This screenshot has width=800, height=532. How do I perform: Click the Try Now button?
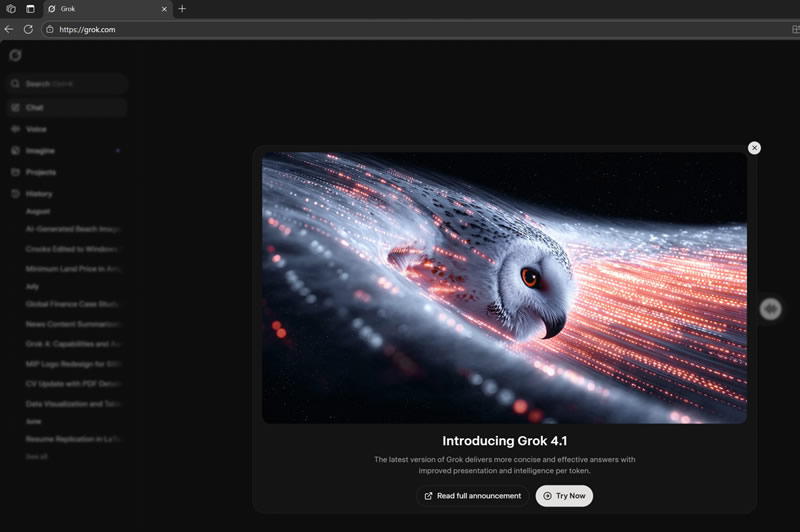pos(564,496)
